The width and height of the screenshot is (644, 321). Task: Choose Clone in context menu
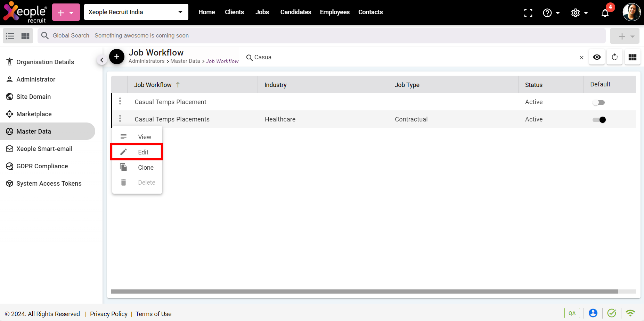pyautogui.click(x=137, y=167)
